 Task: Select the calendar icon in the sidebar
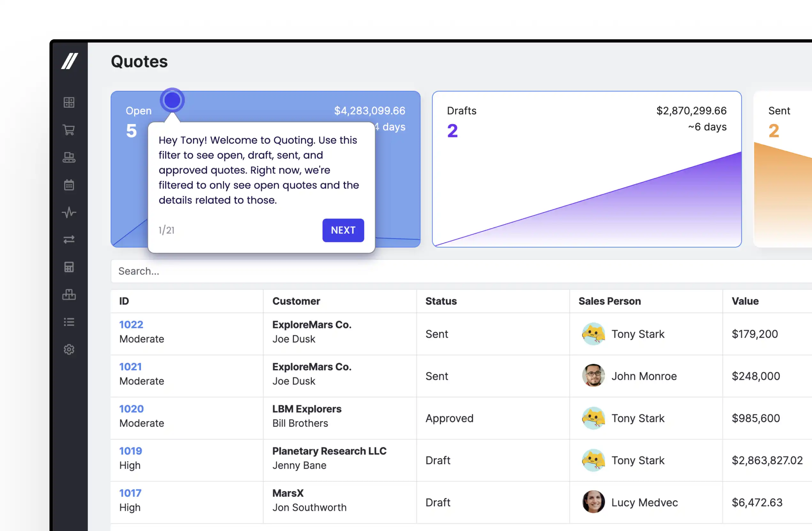(x=69, y=185)
